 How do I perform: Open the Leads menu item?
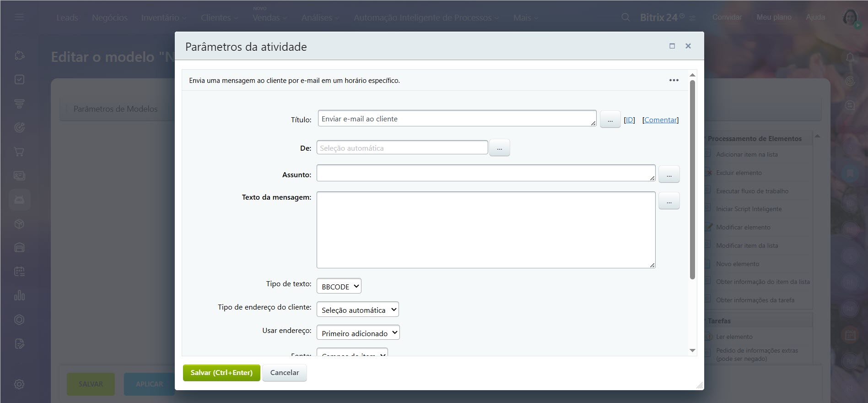pyautogui.click(x=67, y=17)
